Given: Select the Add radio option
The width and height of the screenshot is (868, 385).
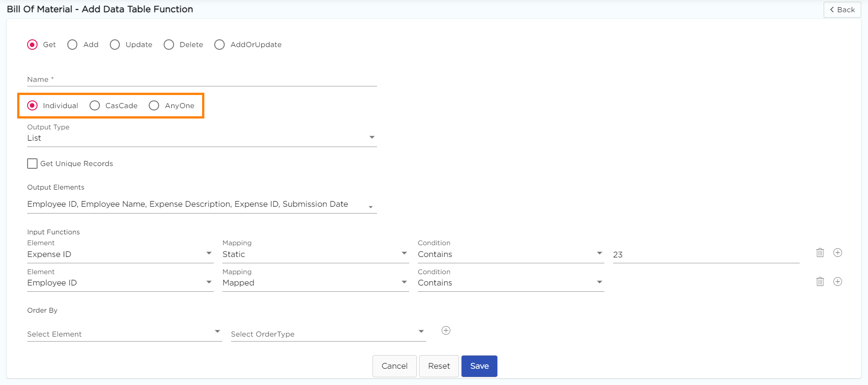Looking at the screenshot, I should click(72, 45).
